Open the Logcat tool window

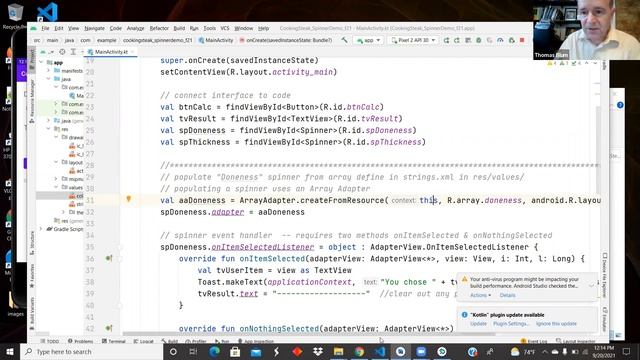pos(144,341)
